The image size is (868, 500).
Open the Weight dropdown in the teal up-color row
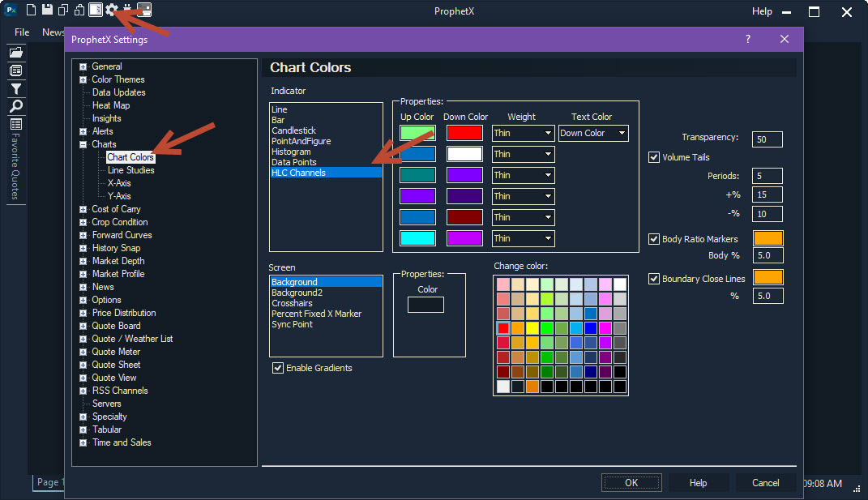tap(523, 175)
